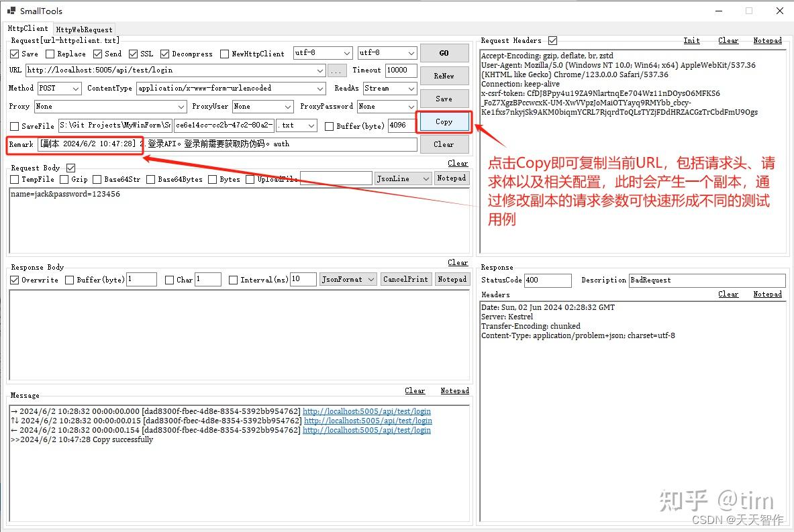Check the Gzip option in Request Body
The height and width of the screenshot is (532, 794).
click(66, 179)
